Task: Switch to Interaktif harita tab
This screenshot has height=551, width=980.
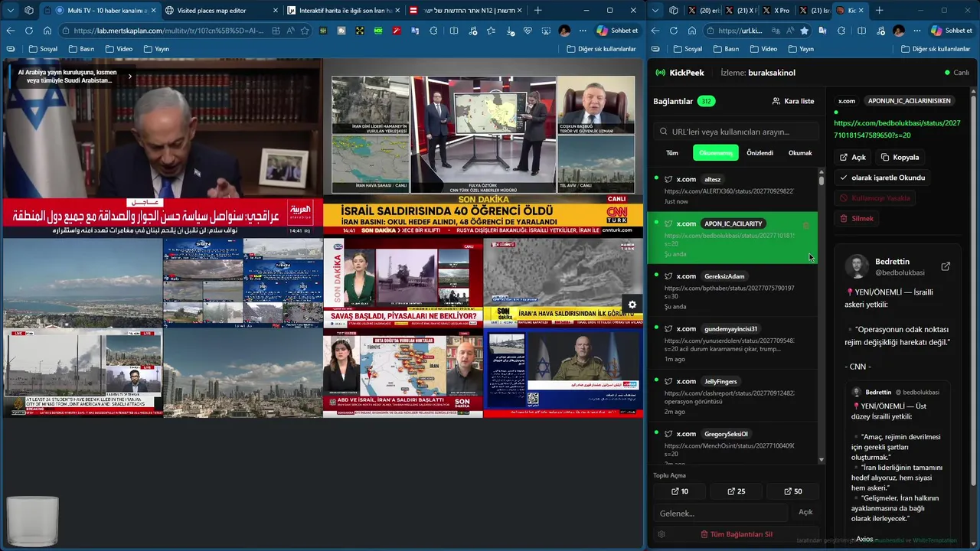Action: 342,10
